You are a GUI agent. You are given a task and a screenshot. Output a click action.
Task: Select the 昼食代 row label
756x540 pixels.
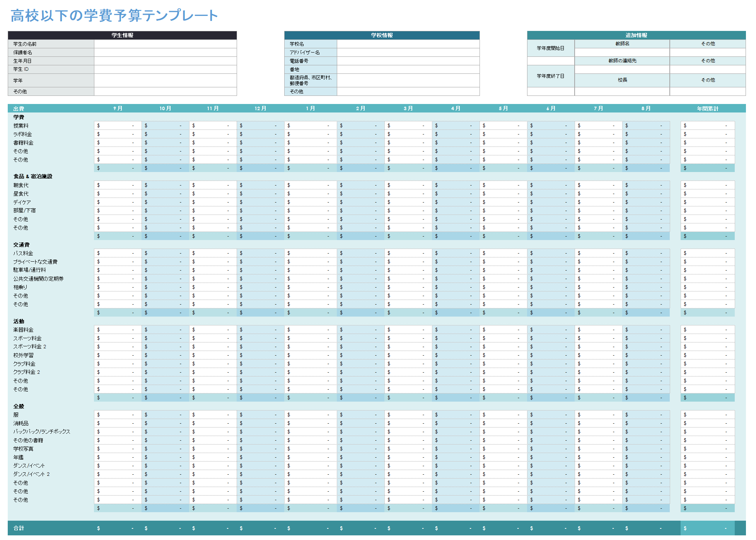[x=21, y=194]
